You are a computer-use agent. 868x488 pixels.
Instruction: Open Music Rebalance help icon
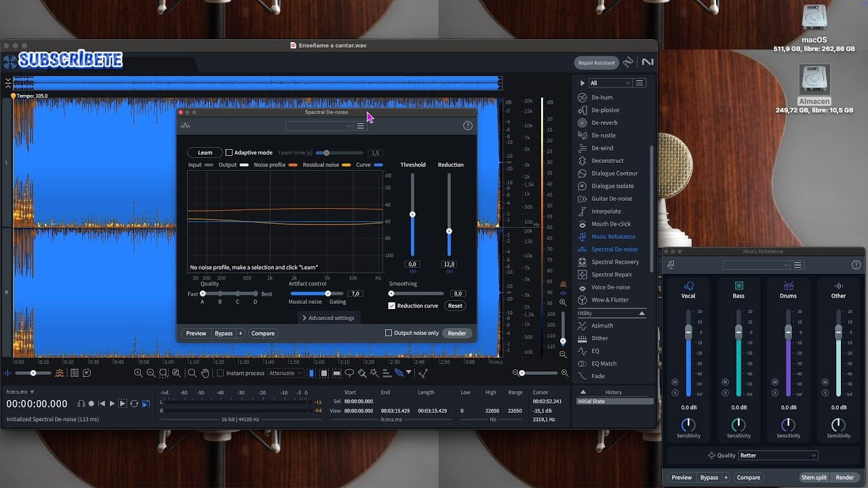856,265
